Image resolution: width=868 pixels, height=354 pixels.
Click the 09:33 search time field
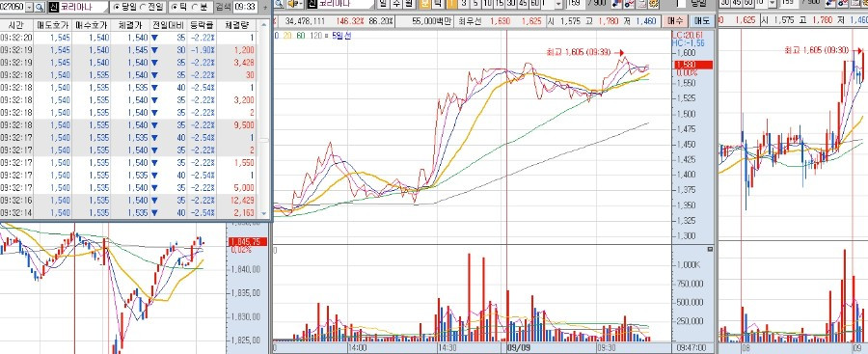[245, 7]
